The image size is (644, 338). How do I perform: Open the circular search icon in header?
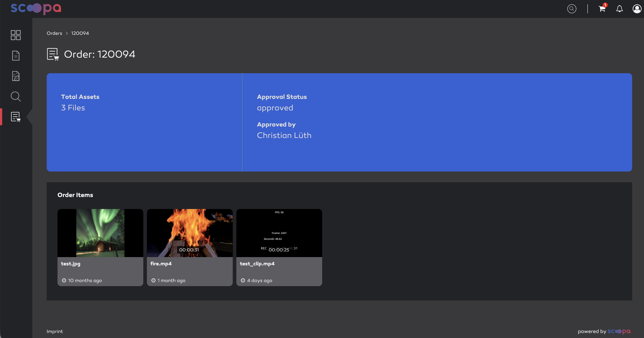click(x=571, y=9)
